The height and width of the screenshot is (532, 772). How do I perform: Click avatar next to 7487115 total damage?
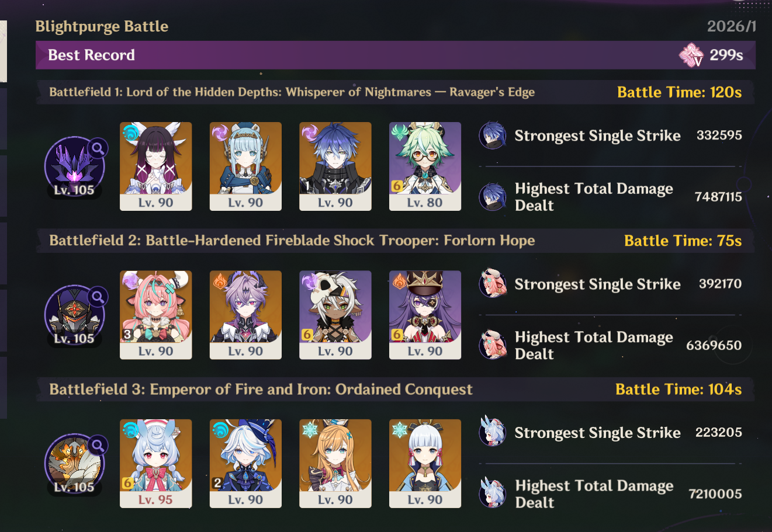[x=493, y=197]
